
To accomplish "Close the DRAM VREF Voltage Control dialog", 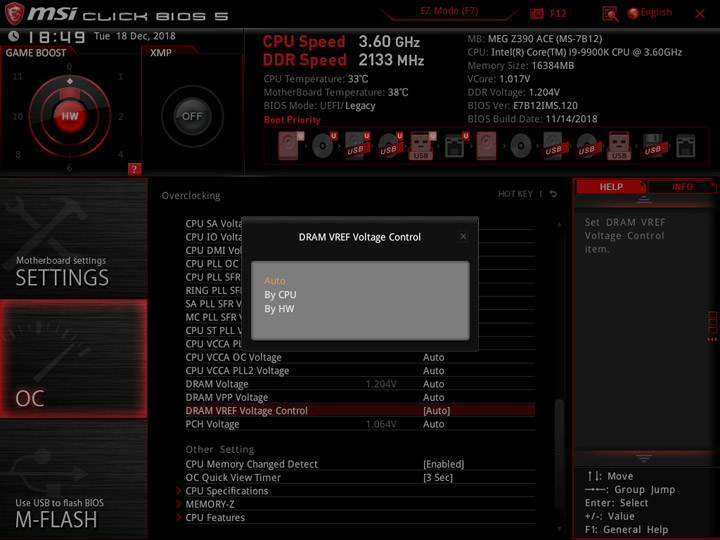I will [463, 236].
